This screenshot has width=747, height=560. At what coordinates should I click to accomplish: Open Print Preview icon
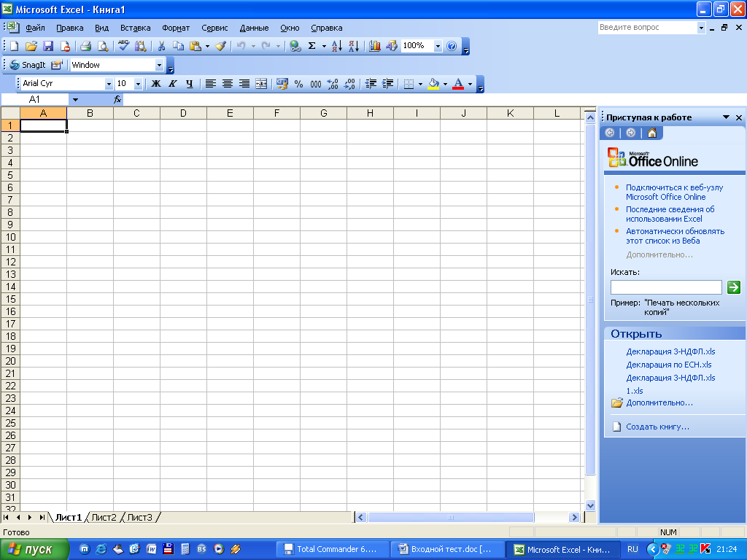(x=103, y=46)
